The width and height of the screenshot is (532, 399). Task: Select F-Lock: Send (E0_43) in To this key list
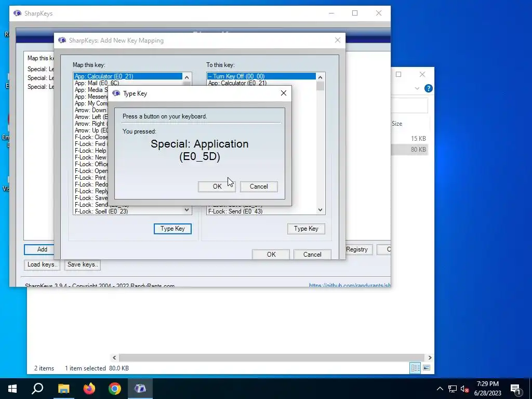(262, 211)
